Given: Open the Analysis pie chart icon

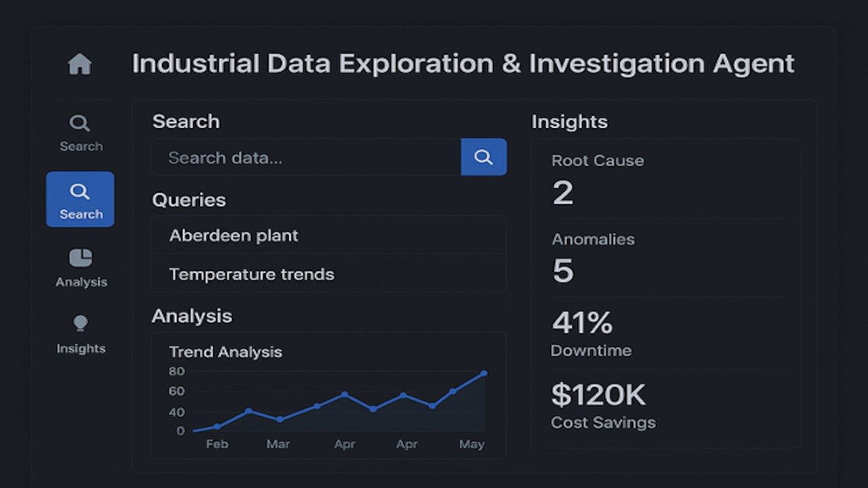Looking at the screenshot, I should tap(81, 258).
